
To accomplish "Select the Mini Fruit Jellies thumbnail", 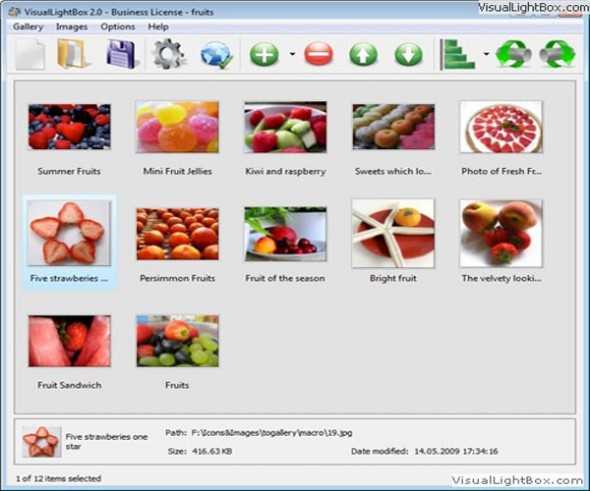I will (x=177, y=127).
